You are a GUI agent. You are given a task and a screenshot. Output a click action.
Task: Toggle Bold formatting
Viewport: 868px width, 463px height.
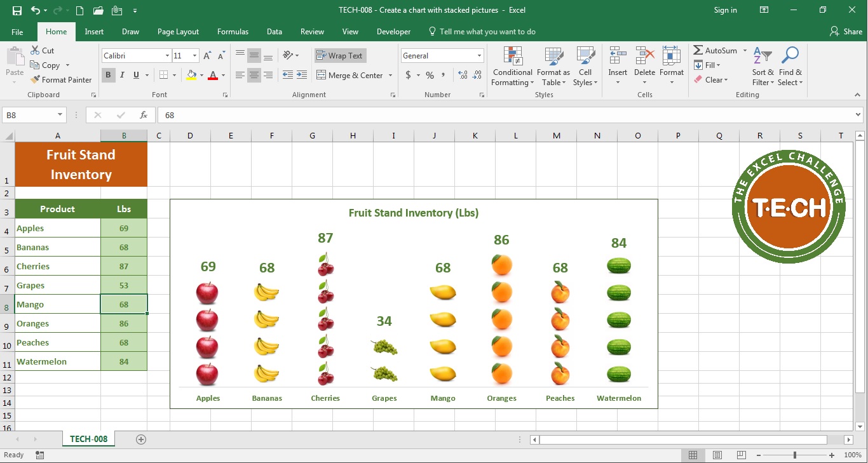point(108,75)
